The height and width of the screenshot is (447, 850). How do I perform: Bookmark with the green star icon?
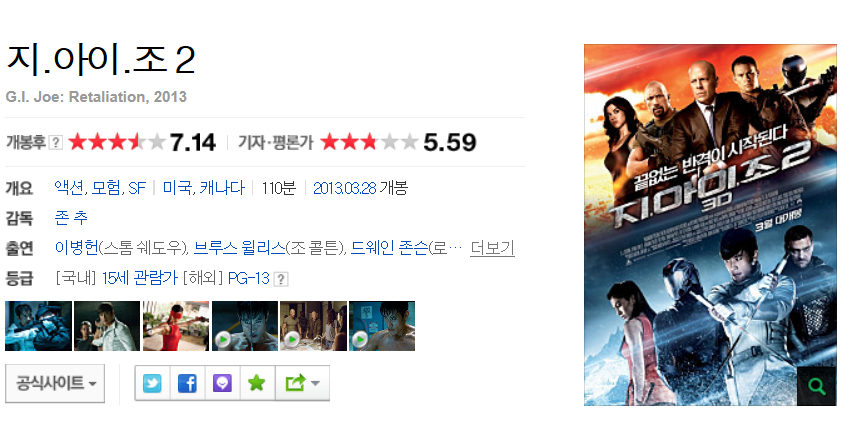coord(257,383)
